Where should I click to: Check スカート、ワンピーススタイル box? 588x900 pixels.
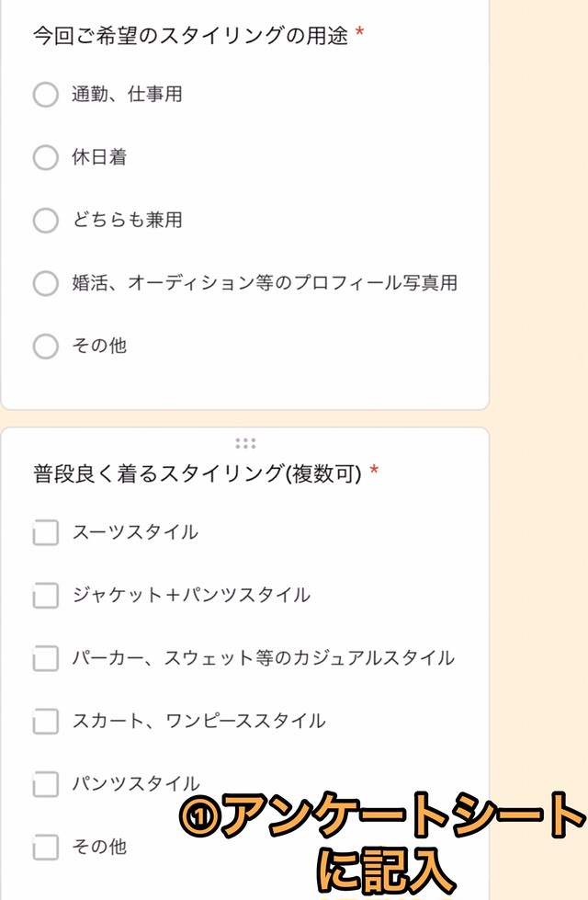[x=45, y=721]
